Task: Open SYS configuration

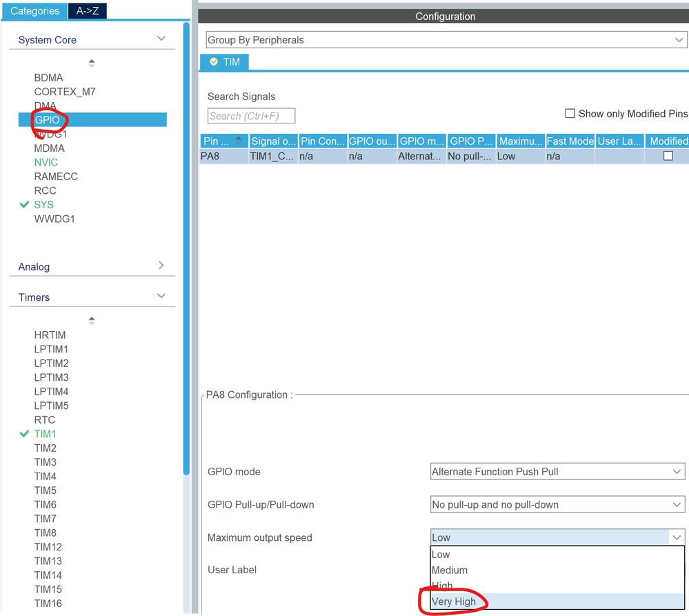Action: 43,205
